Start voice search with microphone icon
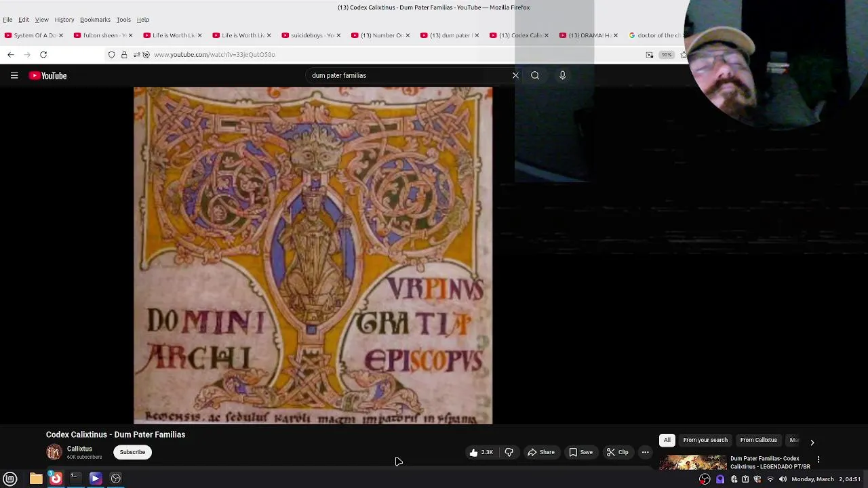This screenshot has height=488, width=868. (x=562, y=75)
